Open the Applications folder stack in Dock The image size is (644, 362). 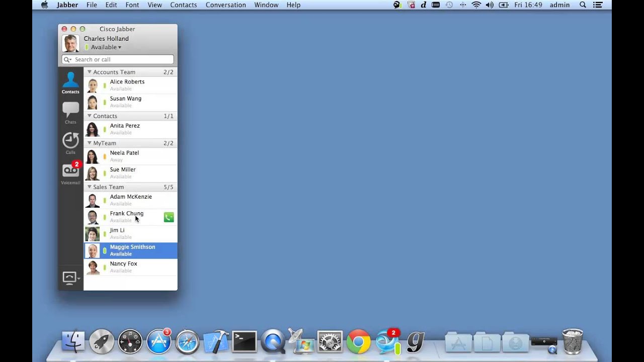coord(458,341)
